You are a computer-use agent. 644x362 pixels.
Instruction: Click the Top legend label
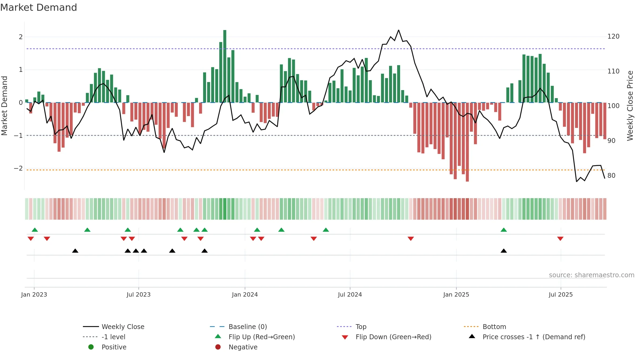click(x=361, y=327)
